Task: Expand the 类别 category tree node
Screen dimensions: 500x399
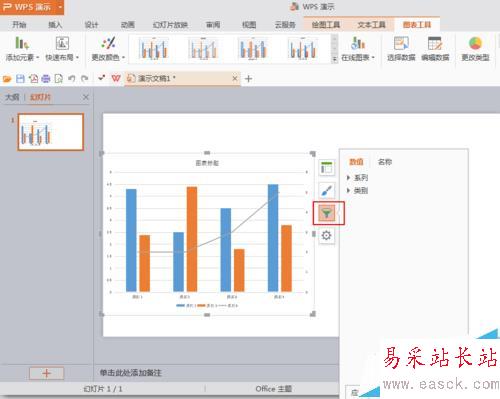Action: pos(349,191)
